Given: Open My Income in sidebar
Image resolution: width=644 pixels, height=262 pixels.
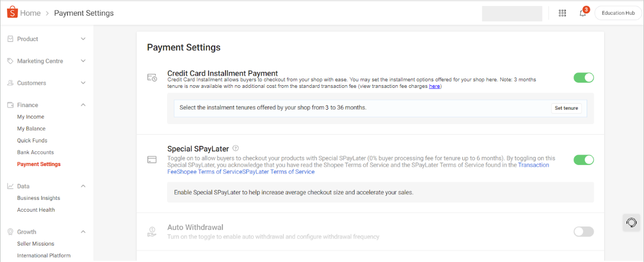Looking at the screenshot, I should click(31, 117).
